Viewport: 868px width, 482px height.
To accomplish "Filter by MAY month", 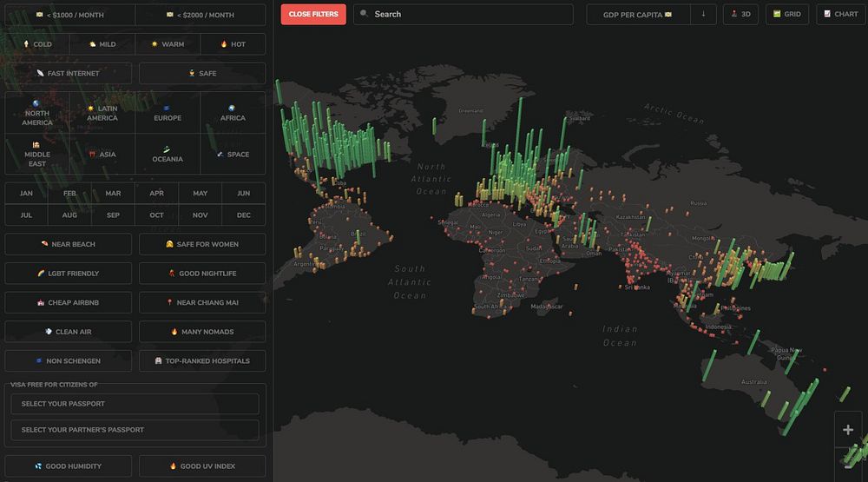I will click(x=201, y=194).
